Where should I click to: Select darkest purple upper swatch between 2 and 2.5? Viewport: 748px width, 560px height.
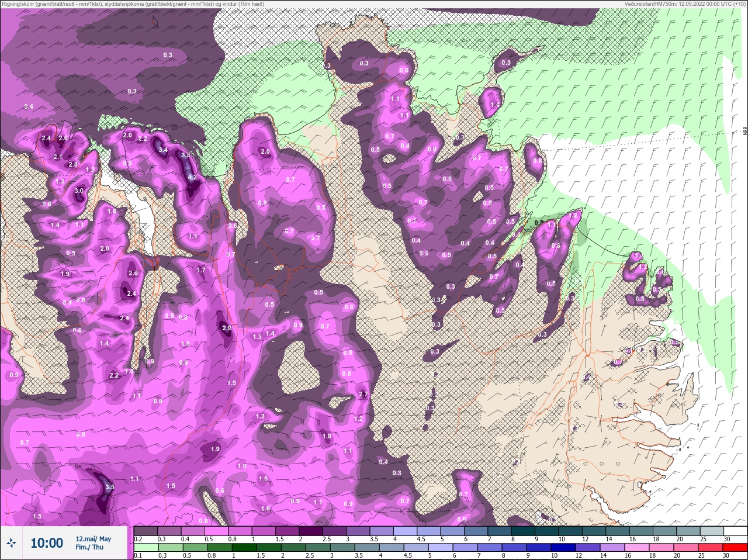coord(311,531)
